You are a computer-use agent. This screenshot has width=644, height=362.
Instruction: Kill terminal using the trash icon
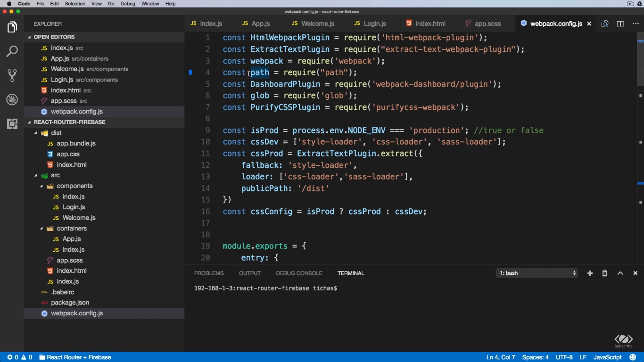605,273
